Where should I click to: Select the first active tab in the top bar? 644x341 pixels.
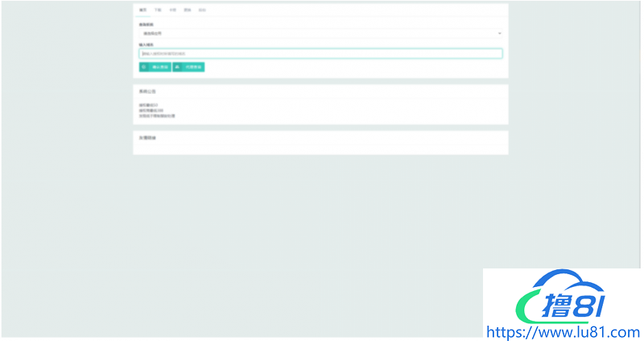click(143, 11)
